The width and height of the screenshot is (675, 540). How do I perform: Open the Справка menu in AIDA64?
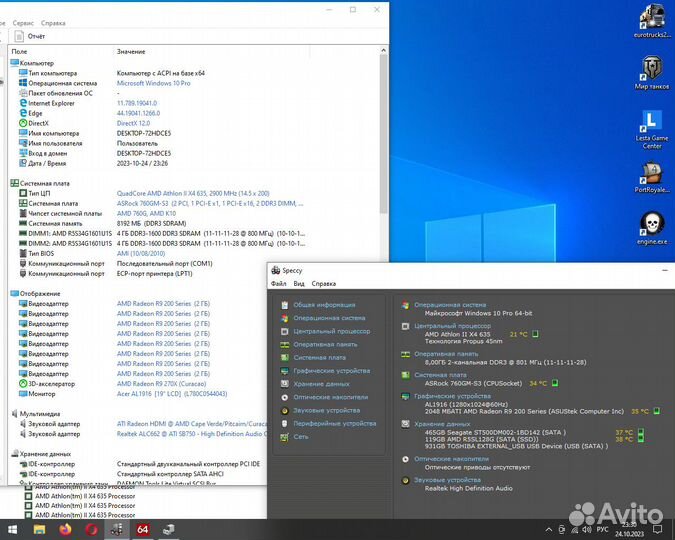point(53,23)
